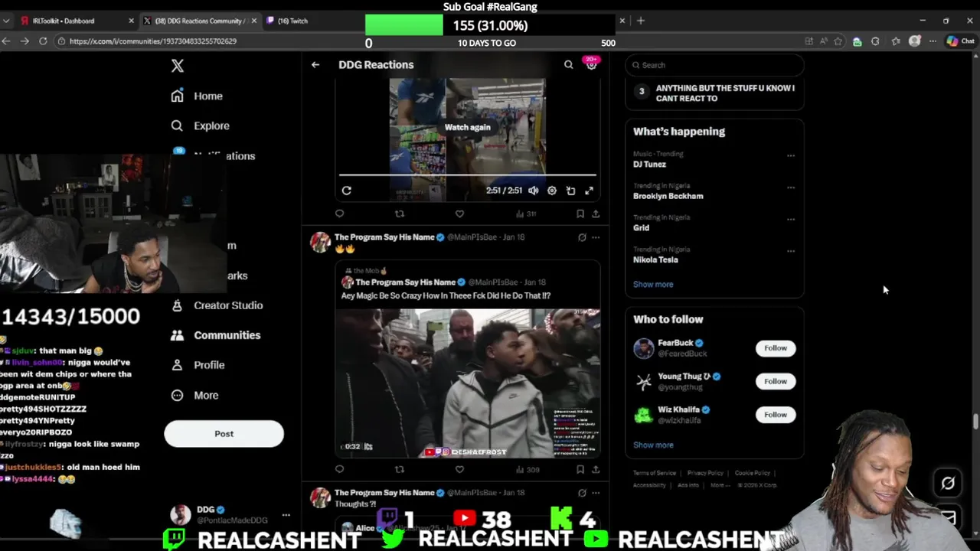The width and height of the screenshot is (980, 551).
Task: Open community settings gear with 20+ badge
Action: 591,64
